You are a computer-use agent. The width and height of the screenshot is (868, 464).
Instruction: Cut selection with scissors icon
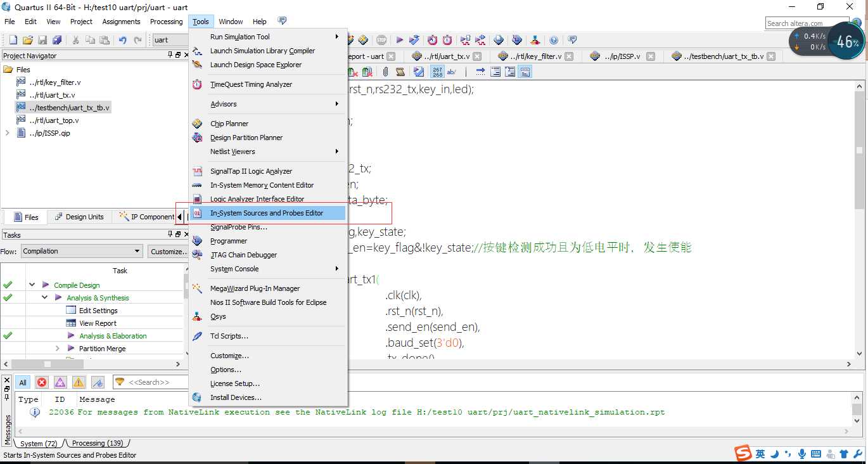pos(75,40)
